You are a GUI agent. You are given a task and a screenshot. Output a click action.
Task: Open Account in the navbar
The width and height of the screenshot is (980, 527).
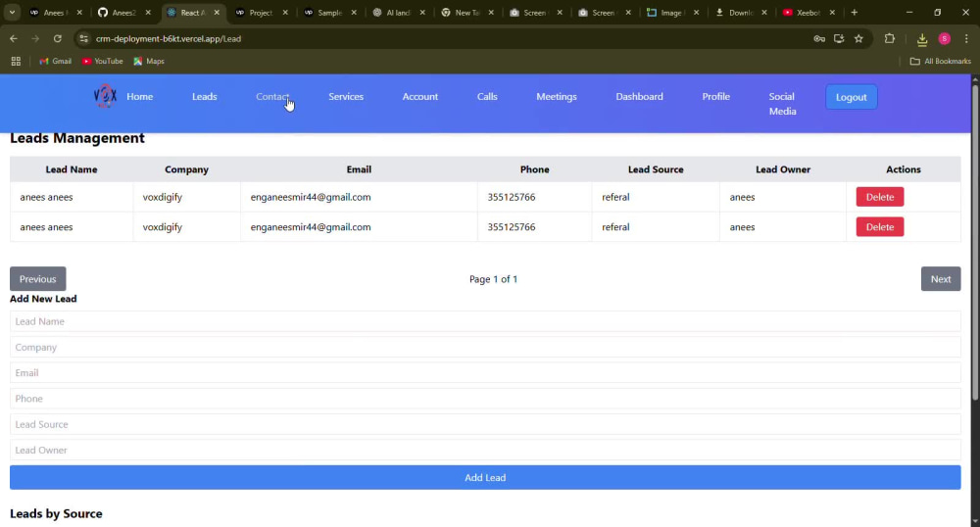pyautogui.click(x=420, y=97)
